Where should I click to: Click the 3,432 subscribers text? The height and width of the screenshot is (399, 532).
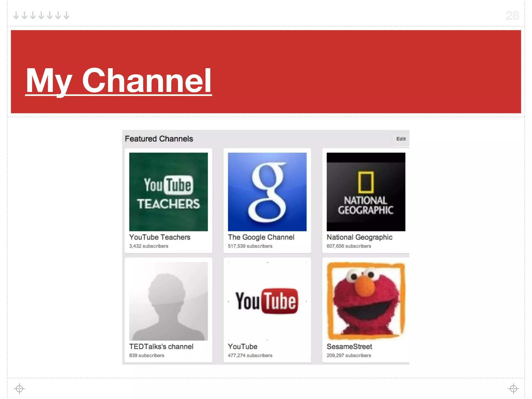149,246
